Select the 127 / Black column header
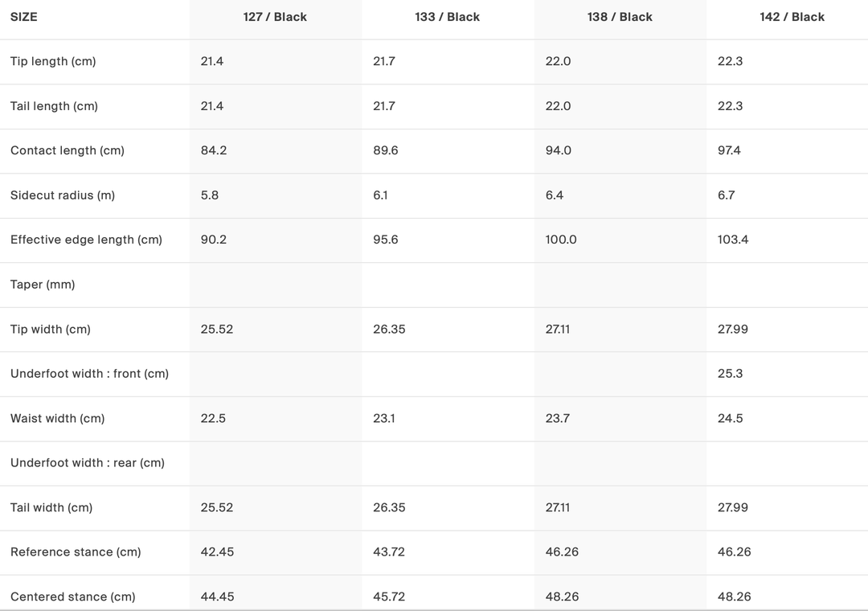The height and width of the screenshot is (611, 868). point(275,17)
